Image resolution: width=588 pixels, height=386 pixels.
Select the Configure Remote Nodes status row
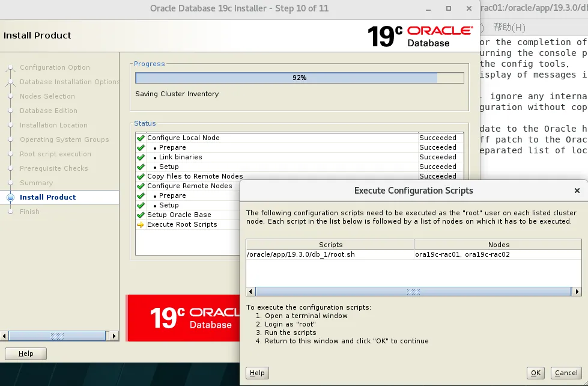187,186
